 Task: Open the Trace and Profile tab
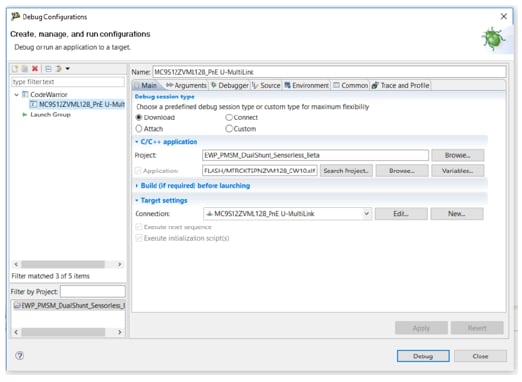click(x=401, y=86)
